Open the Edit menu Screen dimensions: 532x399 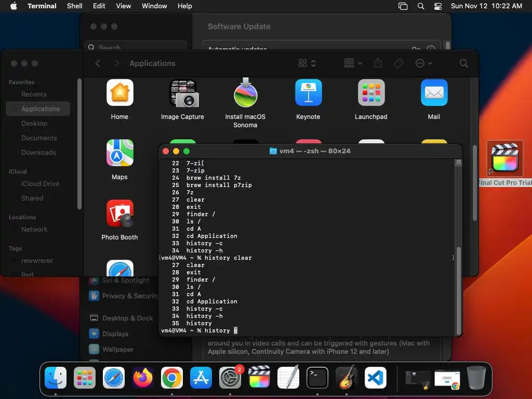[99, 6]
